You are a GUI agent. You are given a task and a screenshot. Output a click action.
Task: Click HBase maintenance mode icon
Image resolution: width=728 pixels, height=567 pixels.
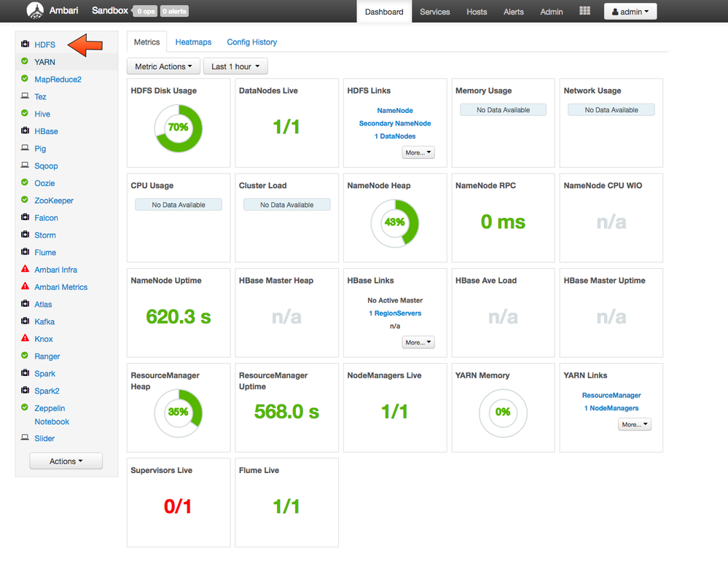coord(25,130)
